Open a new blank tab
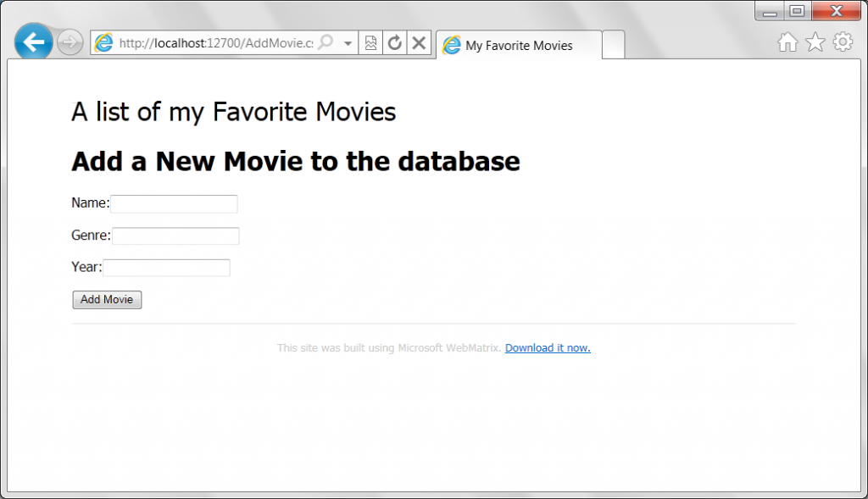 (614, 45)
